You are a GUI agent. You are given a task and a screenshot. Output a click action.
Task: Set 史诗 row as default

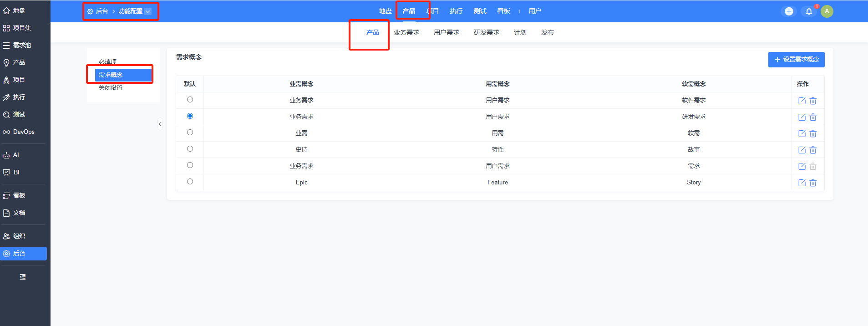[x=190, y=149]
